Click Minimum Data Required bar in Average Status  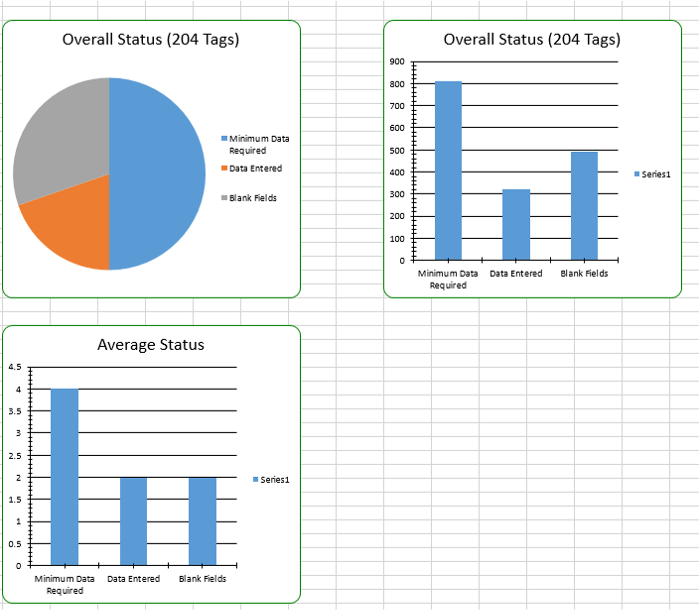pyautogui.click(x=65, y=476)
